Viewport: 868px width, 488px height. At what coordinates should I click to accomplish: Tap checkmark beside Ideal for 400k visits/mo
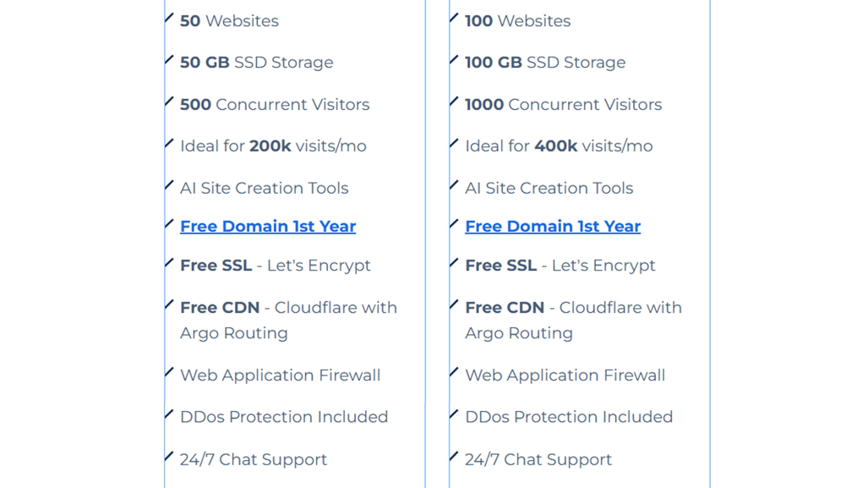point(454,144)
